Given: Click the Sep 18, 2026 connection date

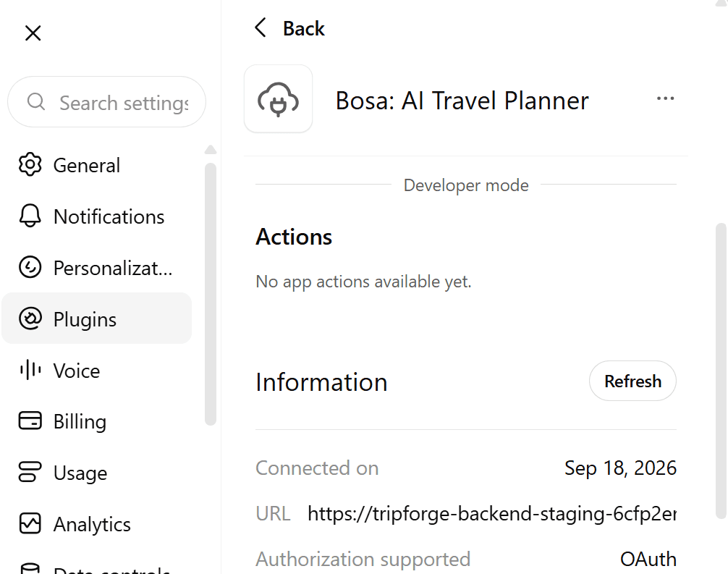Looking at the screenshot, I should (620, 468).
